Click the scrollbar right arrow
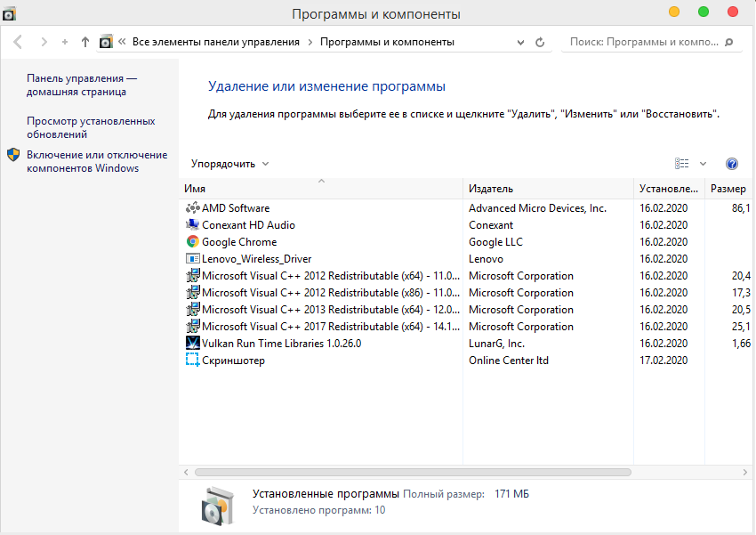Viewport: 756px width, 535px height. click(x=745, y=473)
